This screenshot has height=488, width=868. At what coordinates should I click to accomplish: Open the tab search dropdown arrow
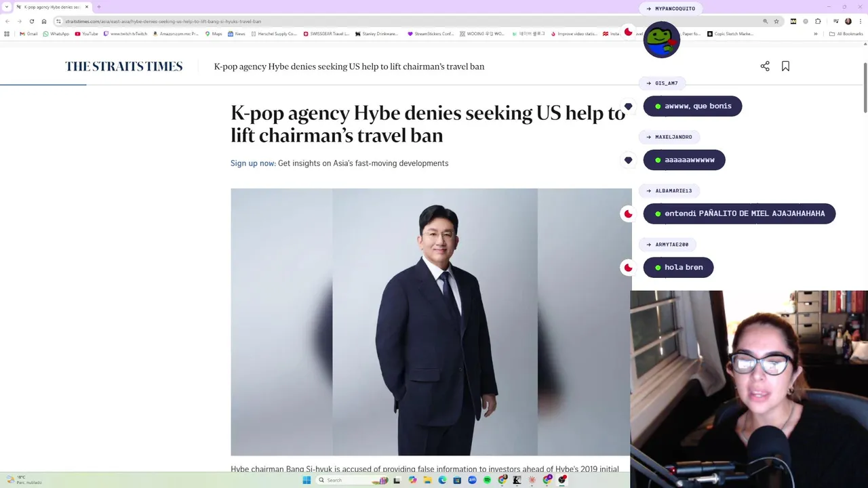(x=7, y=7)
